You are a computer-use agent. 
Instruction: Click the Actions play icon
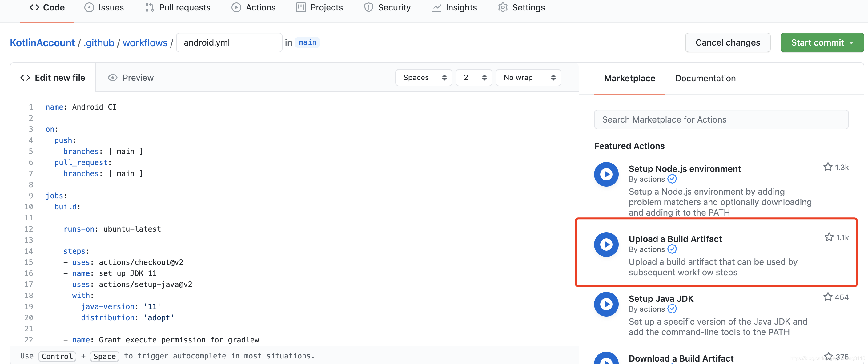(237, 7)
